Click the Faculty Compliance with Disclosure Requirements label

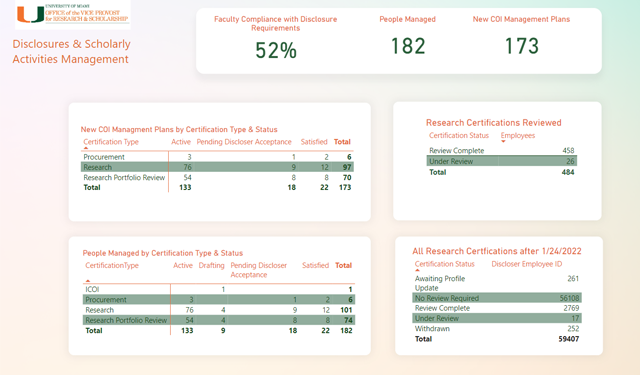point(276,24)
